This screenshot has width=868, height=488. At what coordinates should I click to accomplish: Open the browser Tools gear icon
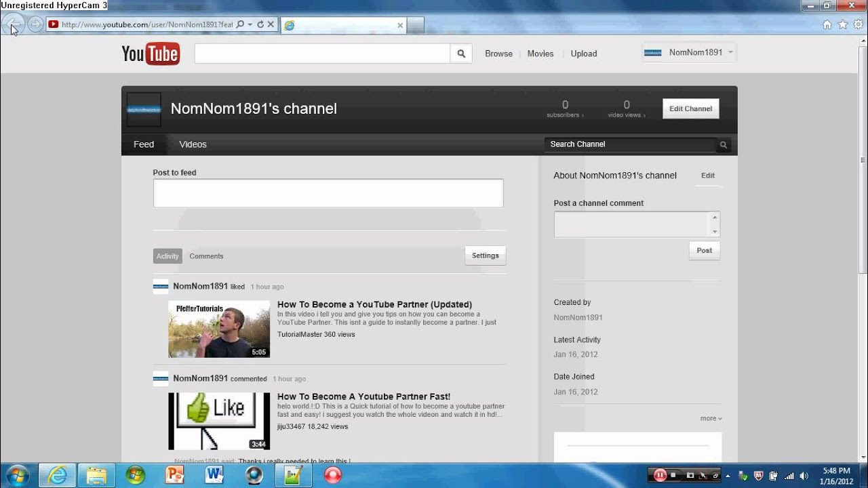click(858, 24)
